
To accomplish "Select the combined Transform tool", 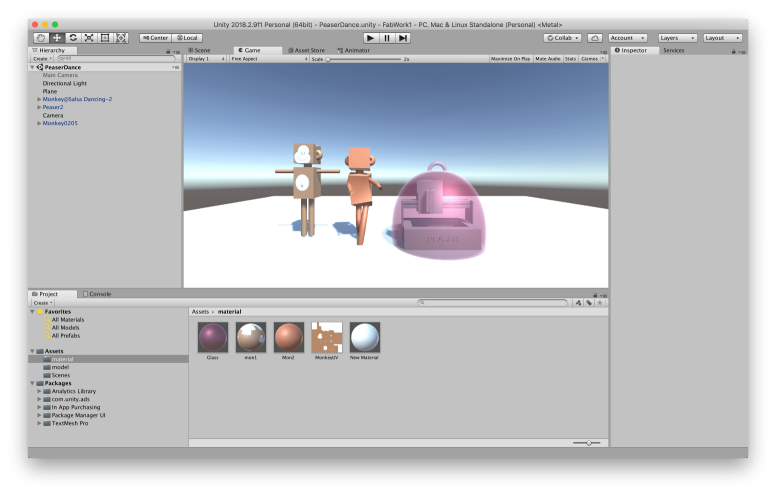I will point(121,38).
